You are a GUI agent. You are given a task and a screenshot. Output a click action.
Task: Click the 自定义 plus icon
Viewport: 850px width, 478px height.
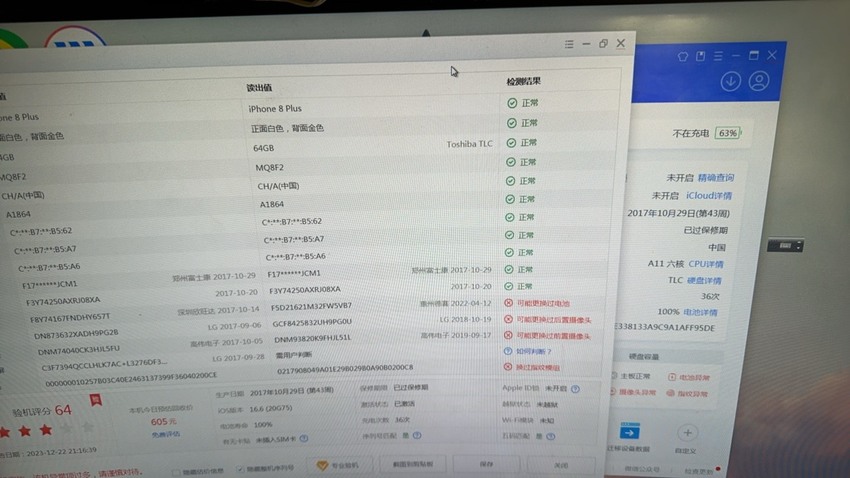click(x=687, y=433)
